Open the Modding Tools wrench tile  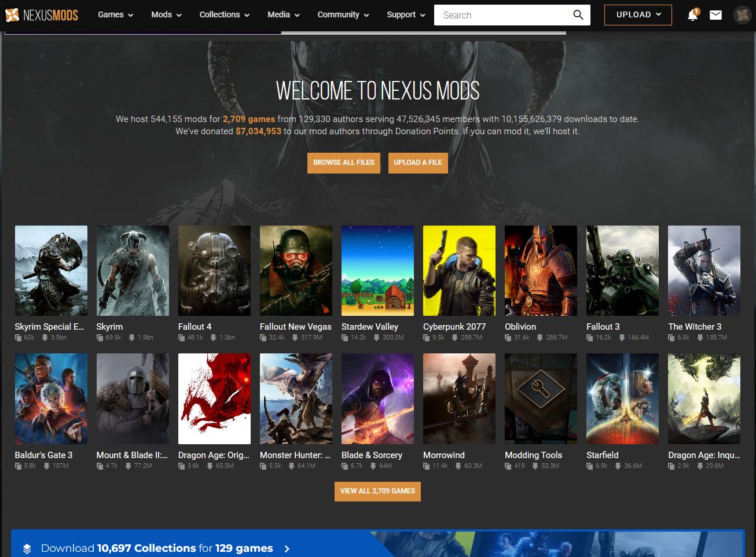541,399
